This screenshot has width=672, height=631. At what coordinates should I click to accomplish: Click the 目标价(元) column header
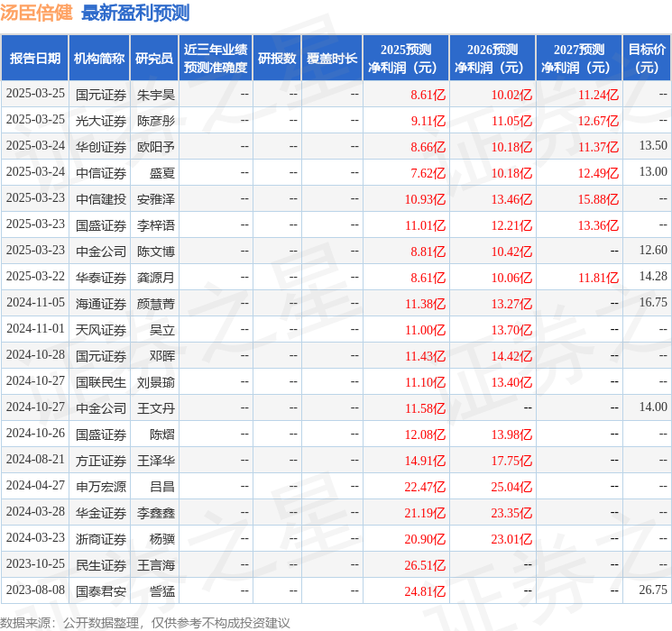[x=646, y=59]
